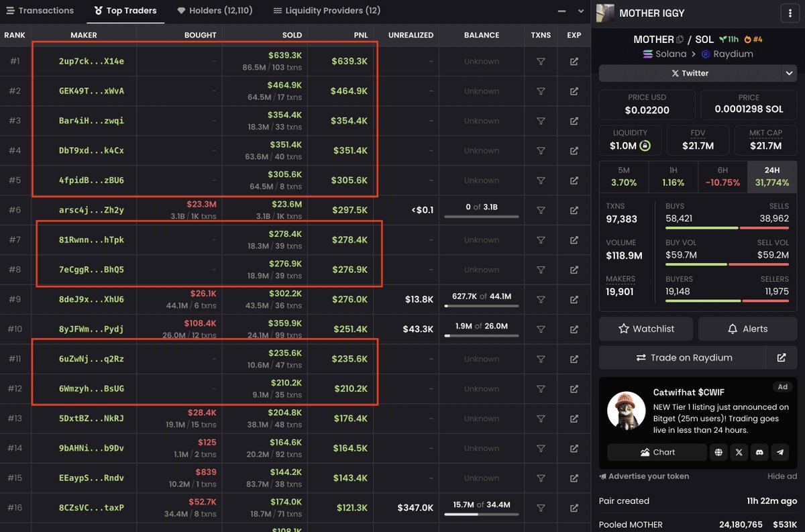
Task: Open price Alerts
Action: 747,329
